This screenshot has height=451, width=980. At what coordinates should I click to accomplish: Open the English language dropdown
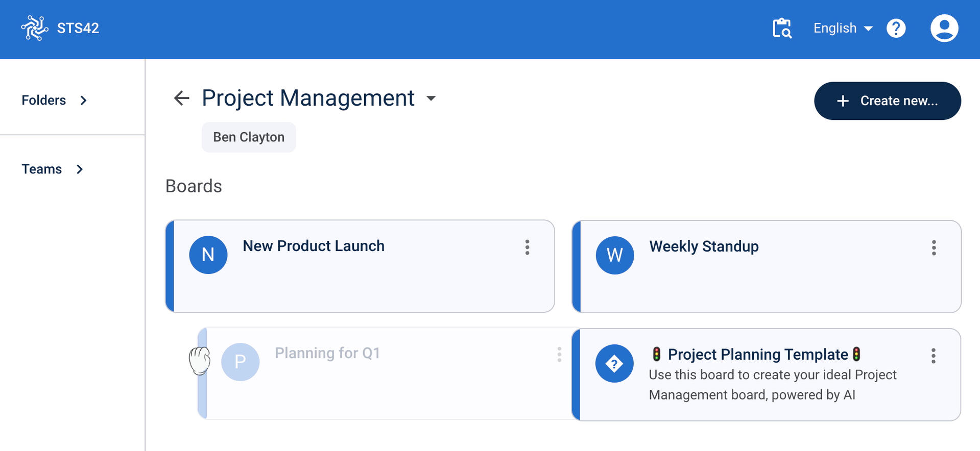(x=843, y=28)
